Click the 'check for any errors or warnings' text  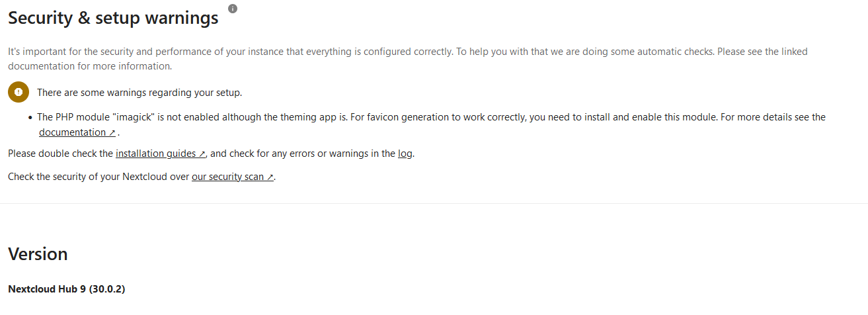coord(303,154)
